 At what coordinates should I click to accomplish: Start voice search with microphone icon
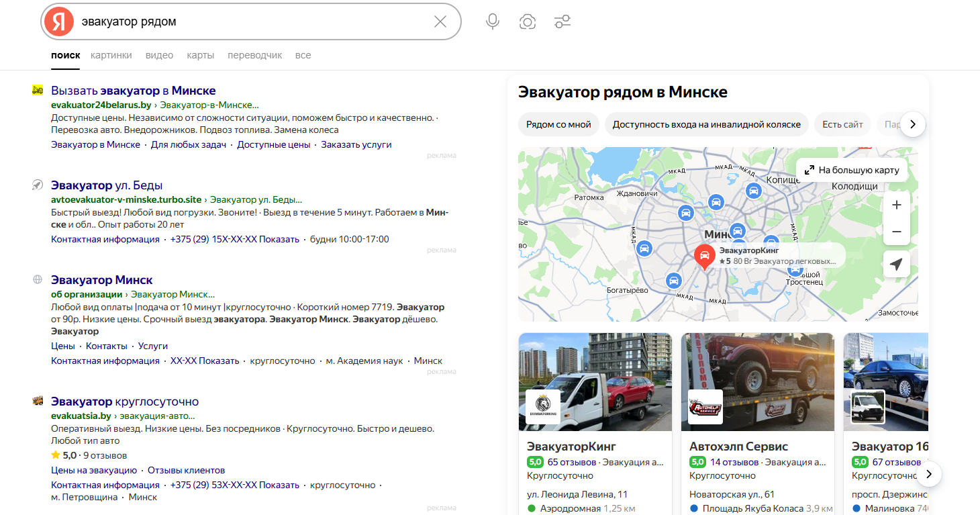pyautogui.click(x=493, y=21)
